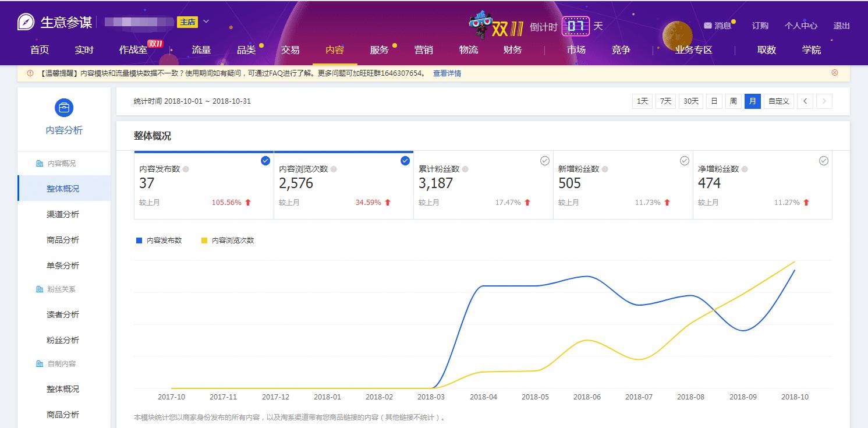Click the next period arrow
The width and height of the screenshot is (868, 428).
(x=824, y=101)
